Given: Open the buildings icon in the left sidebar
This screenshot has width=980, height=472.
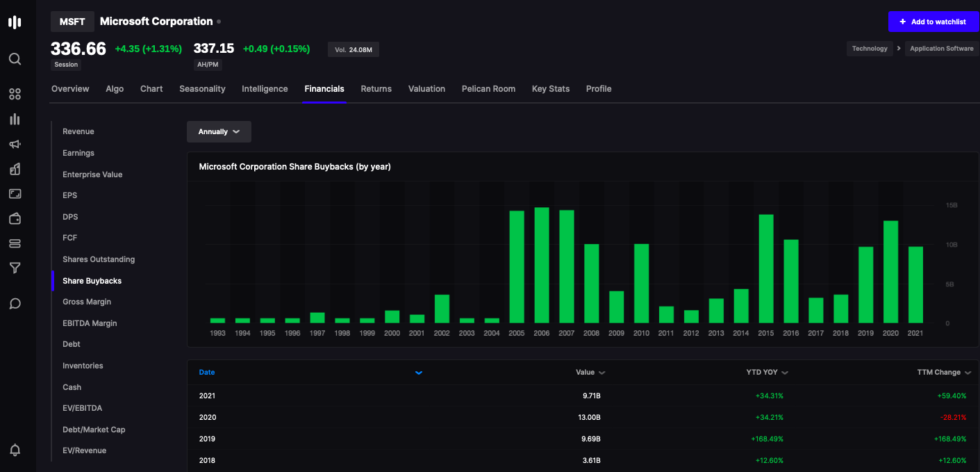Looking at the screenshot, I should (15, 169).
